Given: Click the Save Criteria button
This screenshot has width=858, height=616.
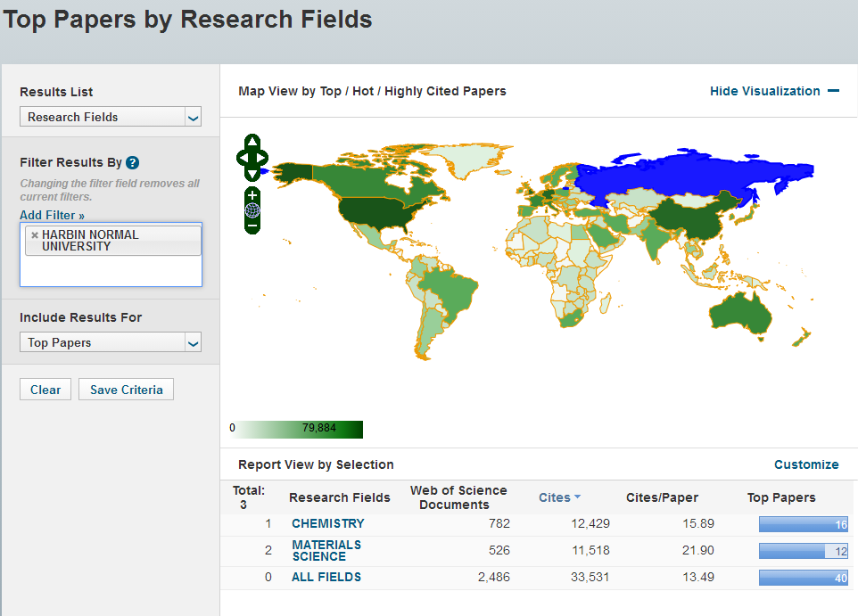Looking at the screenshot, I should pos(126,390).
